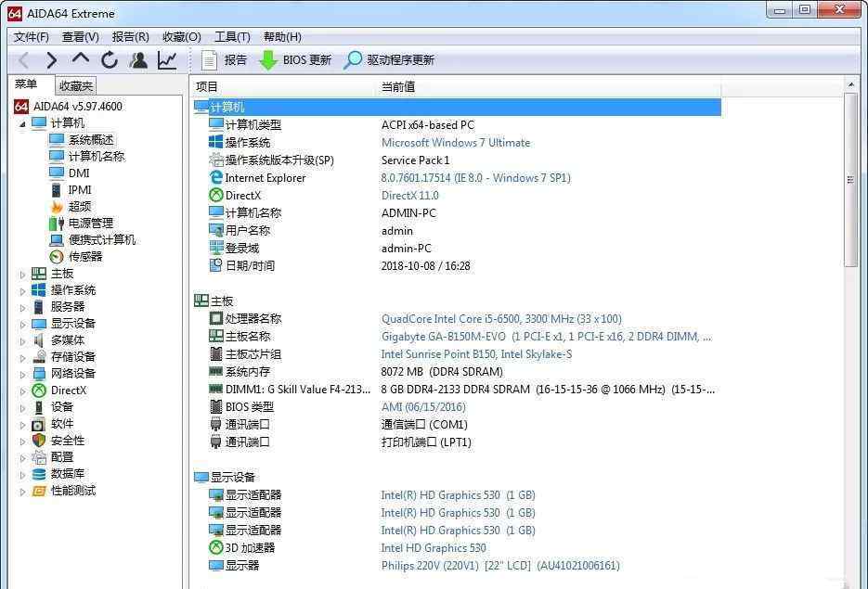The height and width of the screenshot is (589, 868).
Task: Click the Back navigation arrow
Action: 24,59
